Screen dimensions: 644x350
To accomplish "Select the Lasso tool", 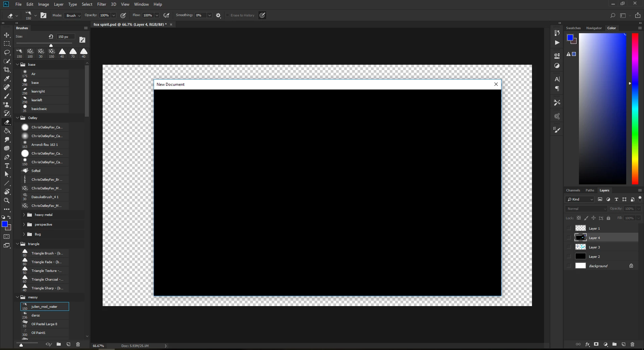I will tap(7, 53).
